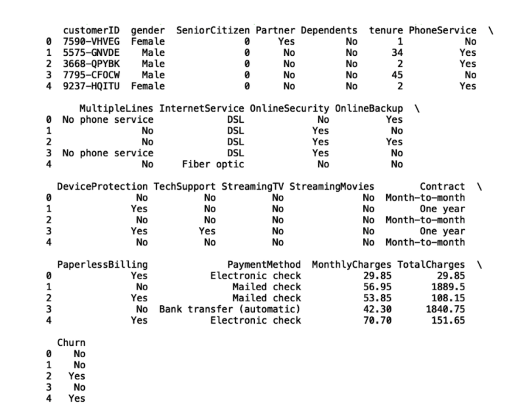This screenshot has height=407, width=532.
Task: Click the One year contract in row 1
Action: [443, 209]
